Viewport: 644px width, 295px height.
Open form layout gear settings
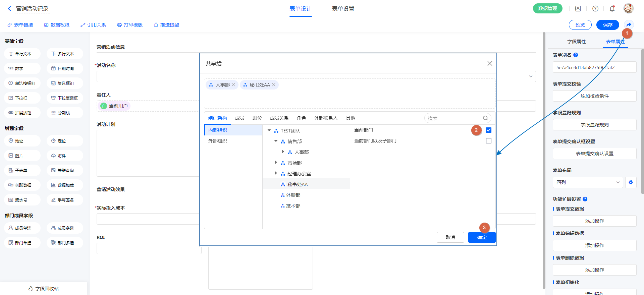pos(631,182)
